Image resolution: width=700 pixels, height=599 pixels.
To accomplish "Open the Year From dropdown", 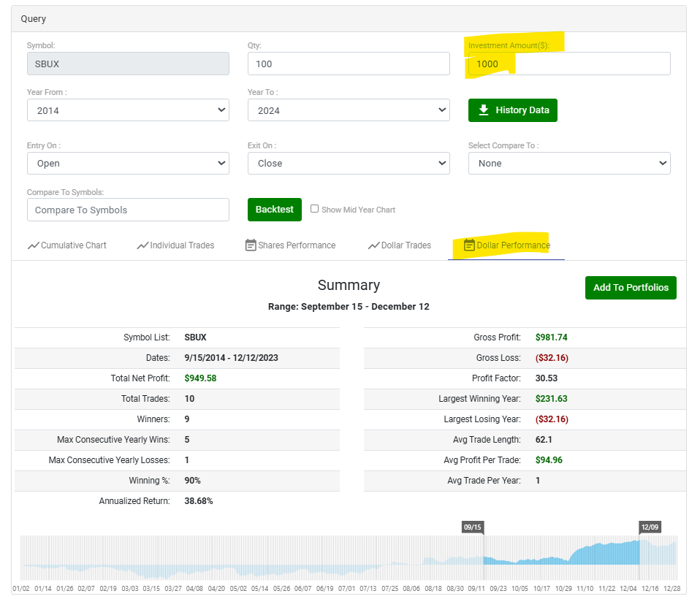I will point(128,110).
